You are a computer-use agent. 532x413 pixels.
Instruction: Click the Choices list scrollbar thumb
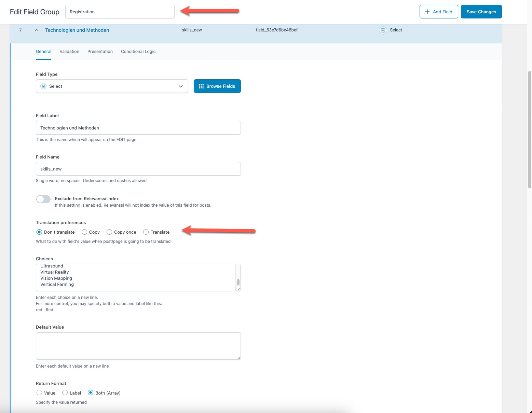click(238, 282)
